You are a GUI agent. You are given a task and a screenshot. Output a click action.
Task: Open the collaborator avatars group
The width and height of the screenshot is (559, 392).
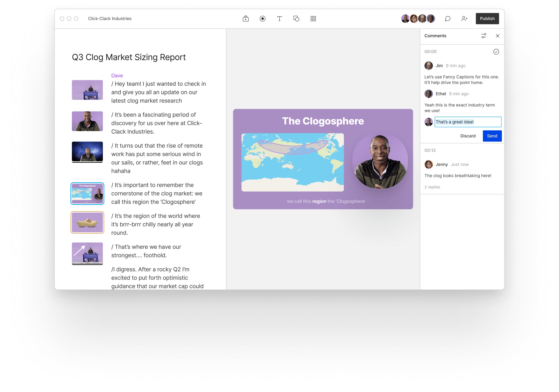click(x=418, y=19)
